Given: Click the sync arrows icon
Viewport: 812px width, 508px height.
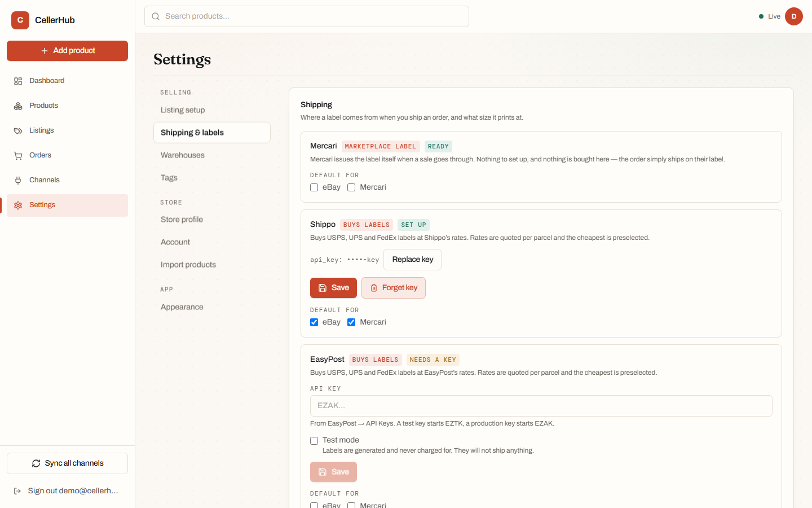Looking at the screenshot, I should point(36,463).
